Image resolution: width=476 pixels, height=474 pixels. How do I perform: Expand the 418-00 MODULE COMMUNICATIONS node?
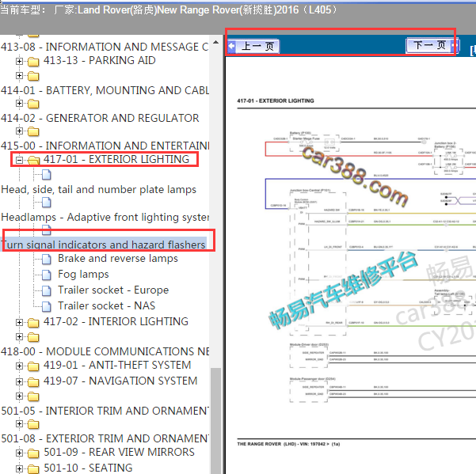[x=19, y=336]
